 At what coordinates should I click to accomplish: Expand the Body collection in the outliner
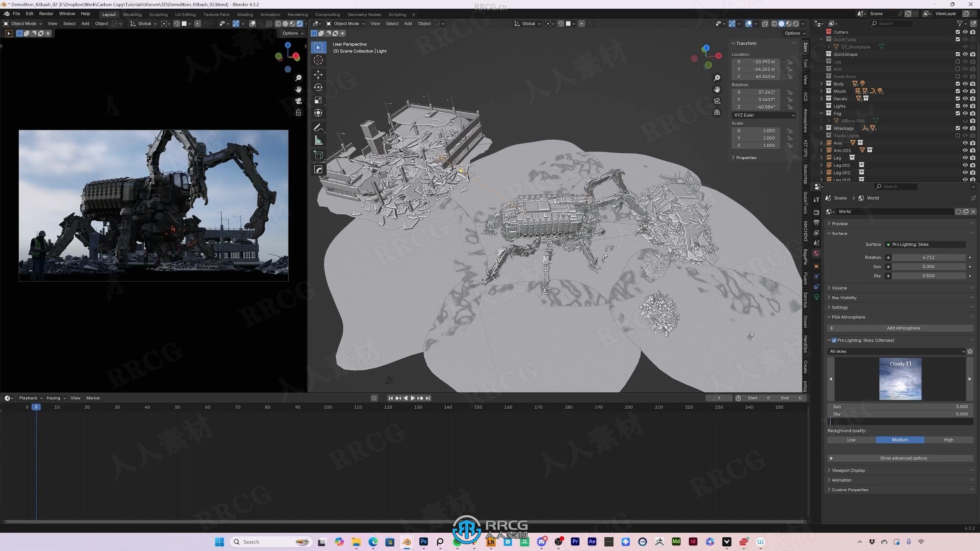tap(821, 84)
